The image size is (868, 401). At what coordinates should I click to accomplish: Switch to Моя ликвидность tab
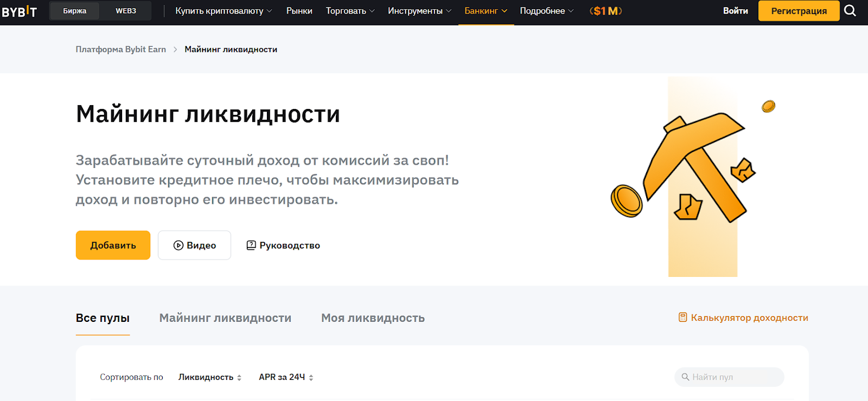373,318
